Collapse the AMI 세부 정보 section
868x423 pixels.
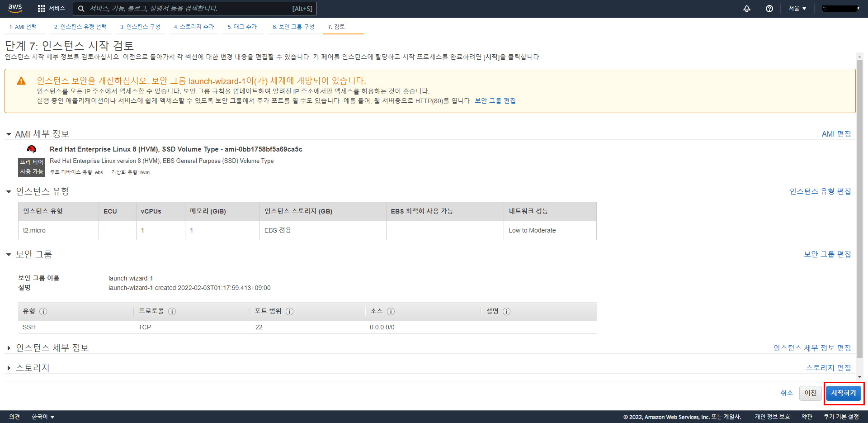tap(9, 134)
